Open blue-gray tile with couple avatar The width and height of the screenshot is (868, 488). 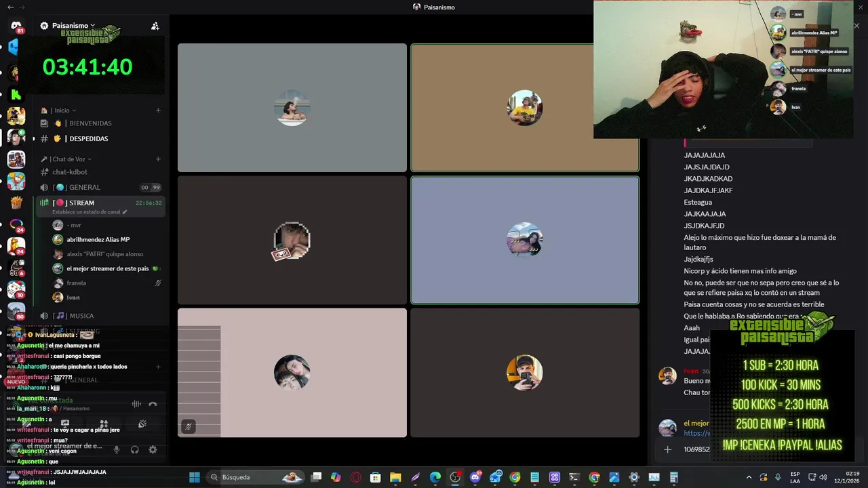point(525,240)
